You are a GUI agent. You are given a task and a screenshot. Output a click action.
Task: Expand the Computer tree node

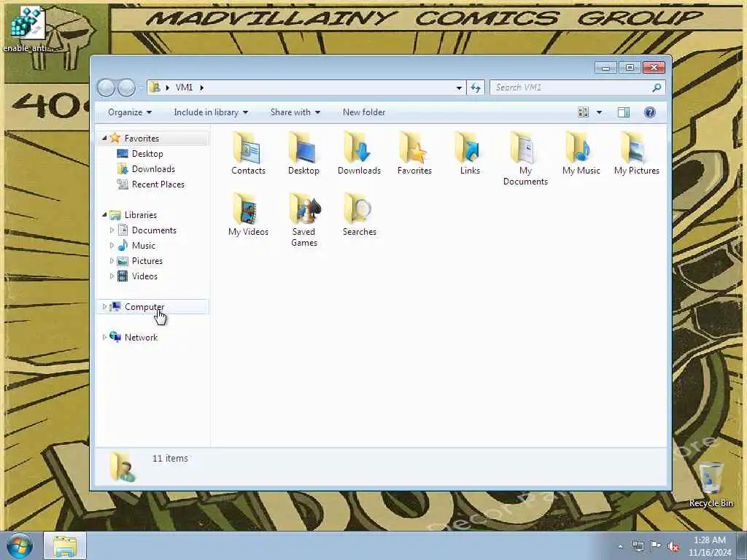[104, 307]
